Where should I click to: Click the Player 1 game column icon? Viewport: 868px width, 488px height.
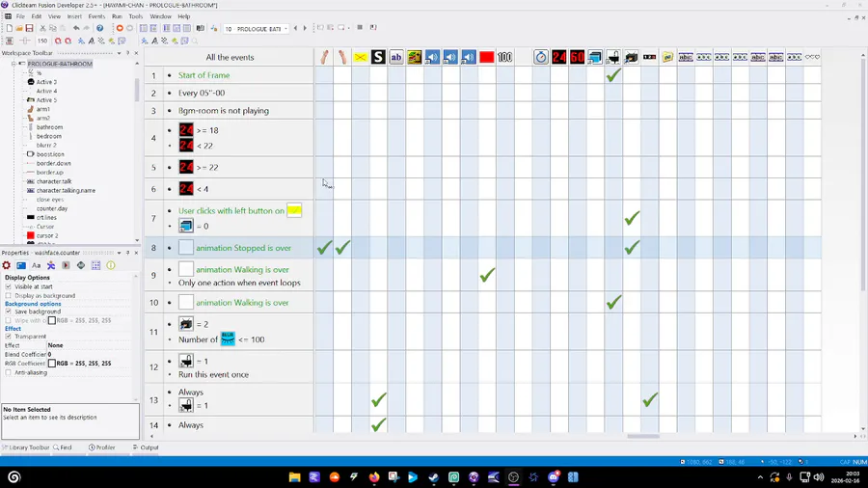pyautogui.click(x=414, y=57)
